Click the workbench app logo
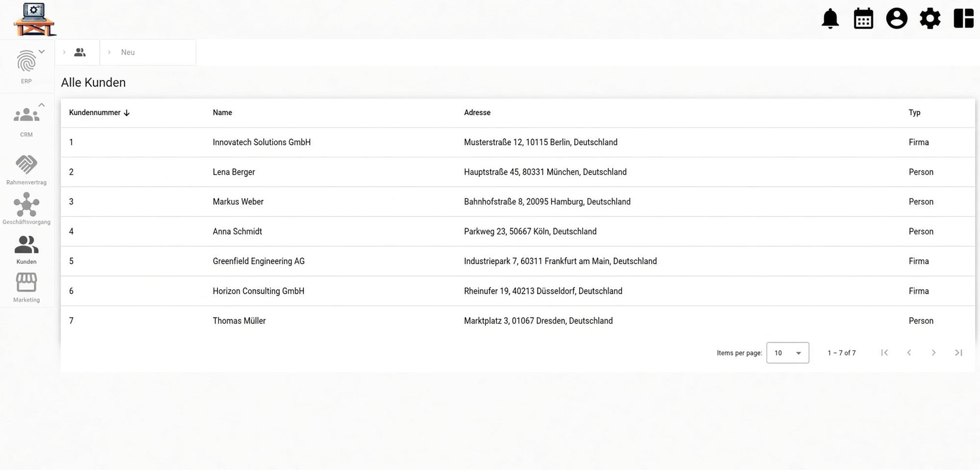 [x=34, y=20]
